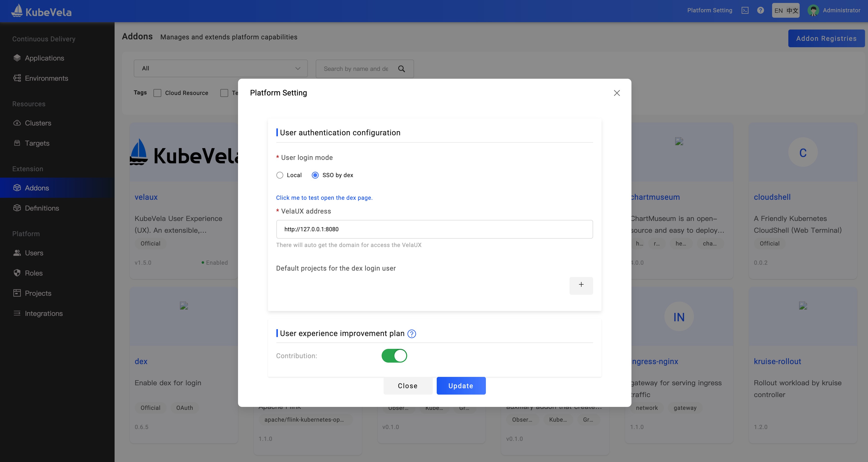Click the test open dex page link

324,198
